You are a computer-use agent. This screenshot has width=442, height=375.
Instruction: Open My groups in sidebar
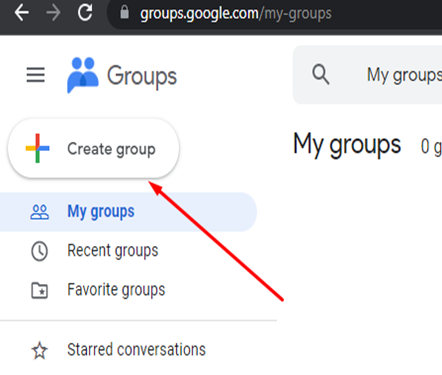pyautogui.click(x=128, y=212)
